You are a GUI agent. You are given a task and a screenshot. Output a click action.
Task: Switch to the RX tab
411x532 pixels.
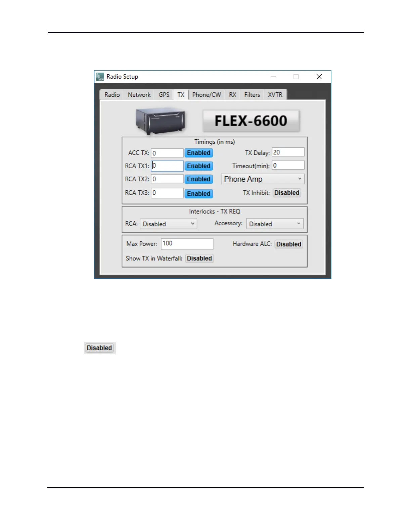(233, 95)
